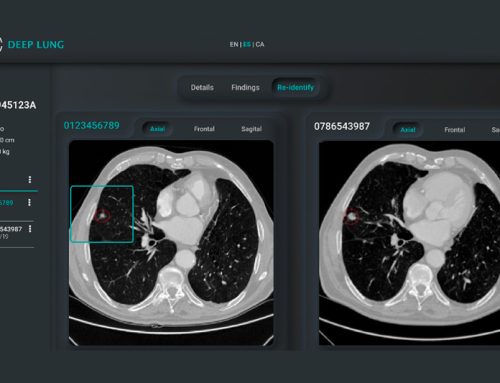Open the Findings tab
Screen dimensions: 500x383
pos(245,88)
